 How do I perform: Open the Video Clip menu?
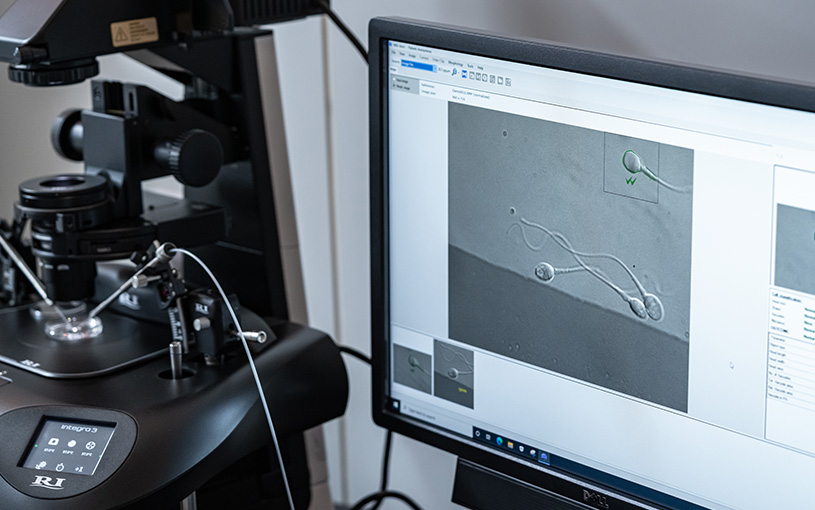438,60
